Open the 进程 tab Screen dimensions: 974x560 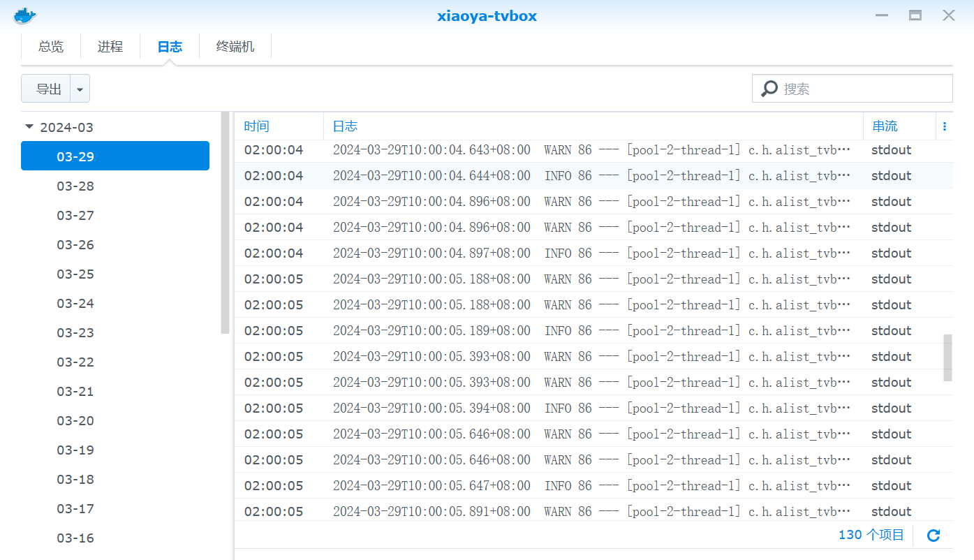110,46
